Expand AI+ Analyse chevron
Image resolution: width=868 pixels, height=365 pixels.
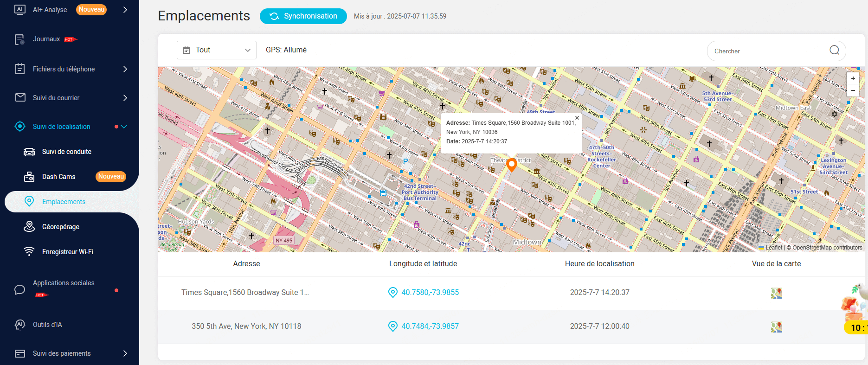point(125,10)
